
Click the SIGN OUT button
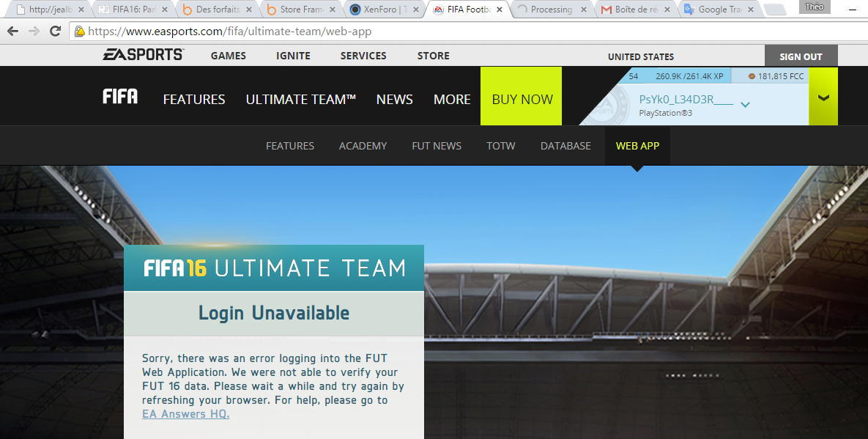coord(801,56)
